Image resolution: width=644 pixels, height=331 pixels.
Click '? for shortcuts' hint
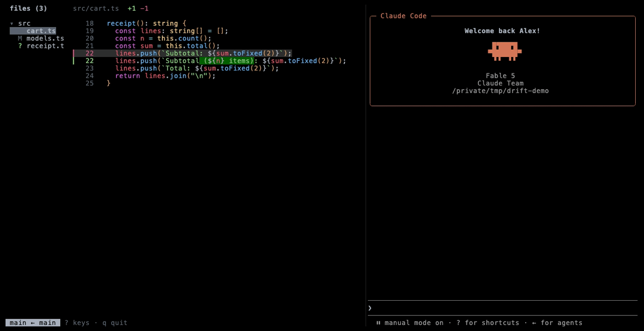[488, 323]
